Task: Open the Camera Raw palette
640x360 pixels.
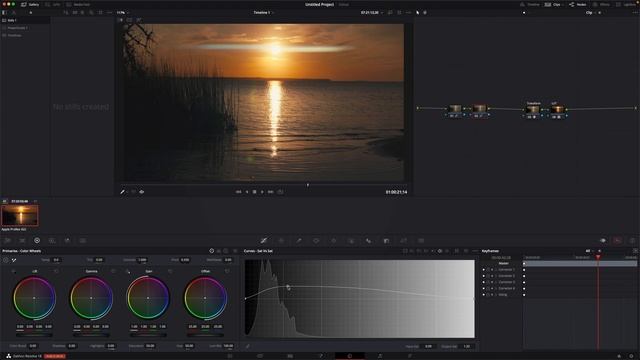Action: [x=7, y=241]
